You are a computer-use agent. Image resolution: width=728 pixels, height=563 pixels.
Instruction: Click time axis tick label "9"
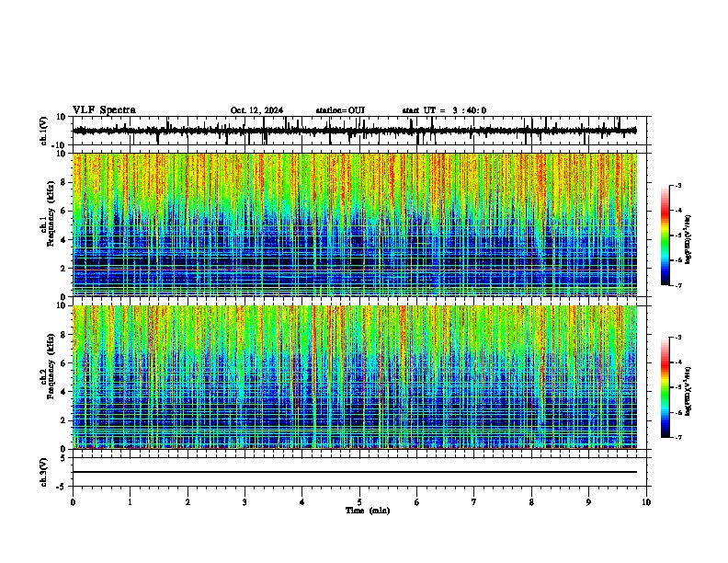(588, 502)
